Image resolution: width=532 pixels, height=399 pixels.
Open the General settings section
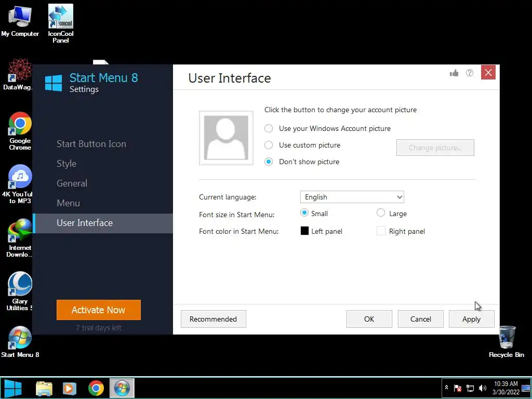tap(72, 183)
